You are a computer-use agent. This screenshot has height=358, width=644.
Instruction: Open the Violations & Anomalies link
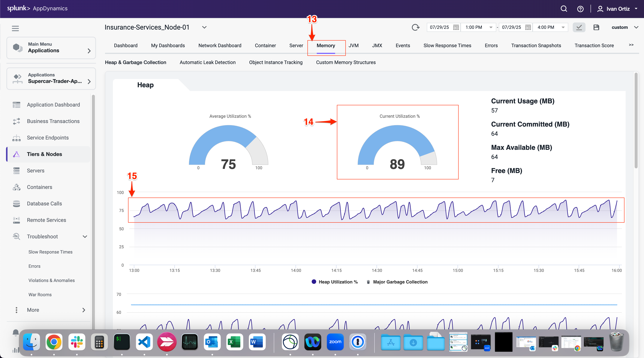pos(52,280)
